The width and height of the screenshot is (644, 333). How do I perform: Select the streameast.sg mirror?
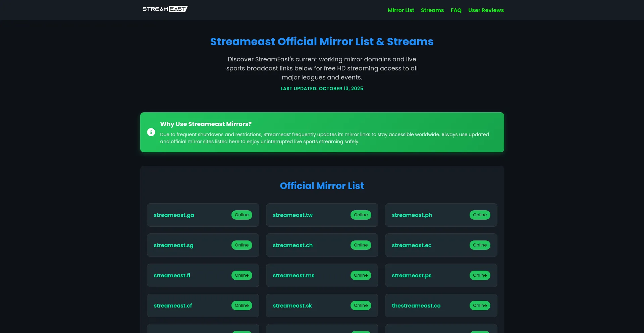[173, 245]
